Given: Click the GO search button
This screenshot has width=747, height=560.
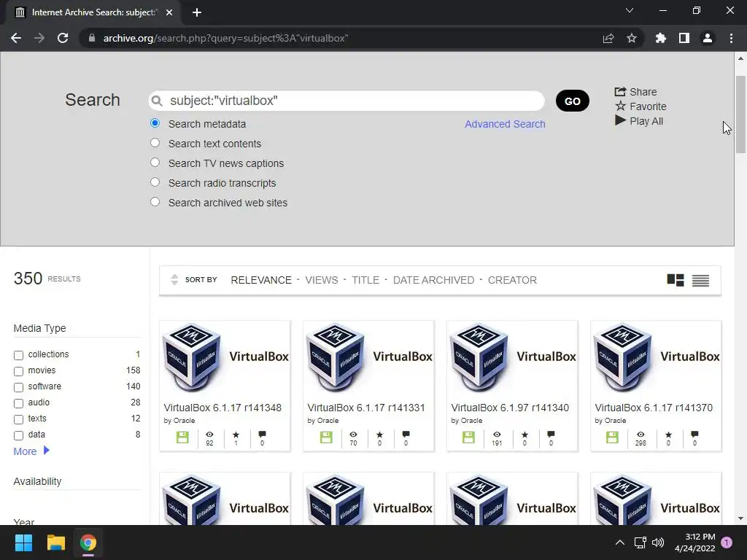Looking at the screenshot, I should [572, 101].
